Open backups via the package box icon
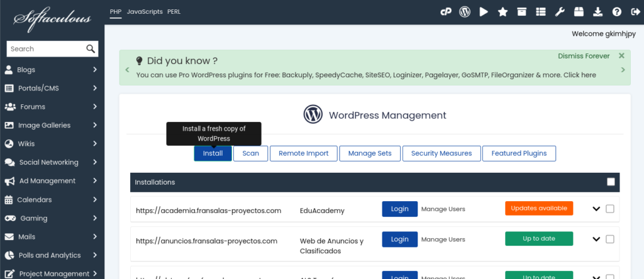 [x=579, y=12]
